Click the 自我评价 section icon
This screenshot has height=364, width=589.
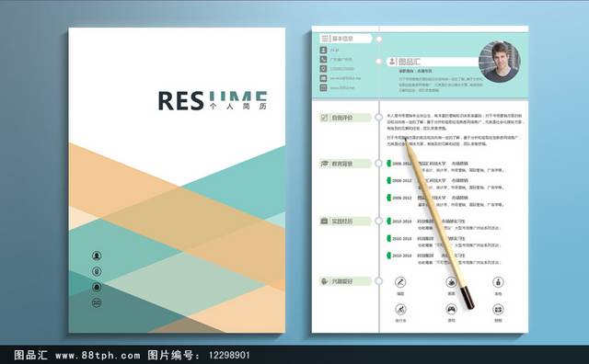(324, 118)
